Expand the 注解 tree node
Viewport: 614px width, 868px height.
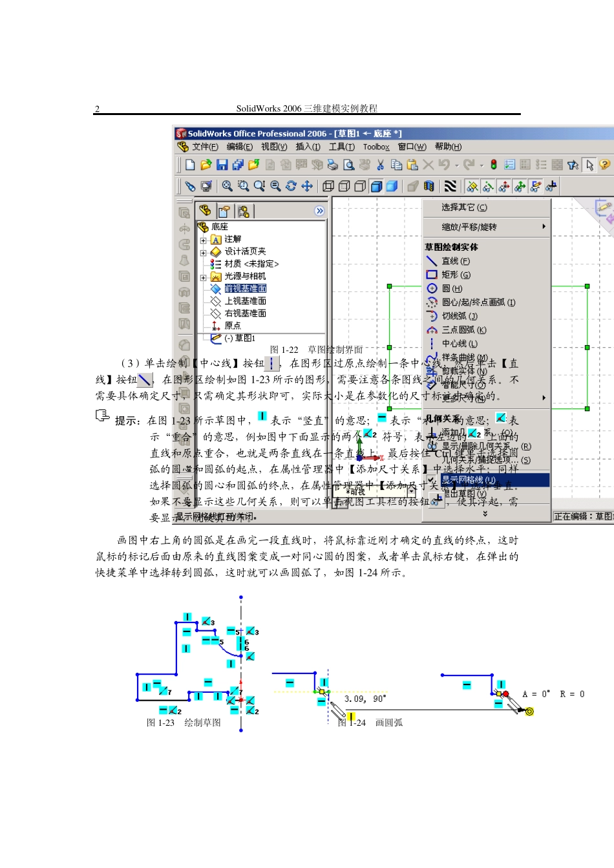pos(203,240)
